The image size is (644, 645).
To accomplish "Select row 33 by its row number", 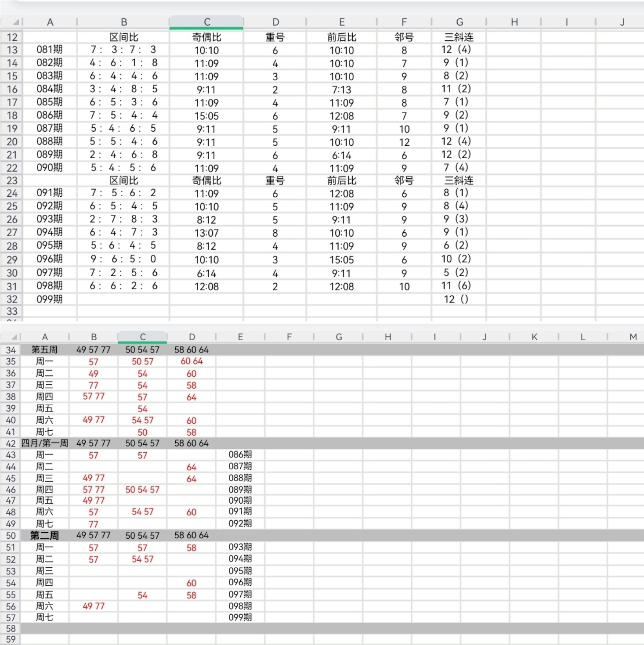I will click(12, 311).
